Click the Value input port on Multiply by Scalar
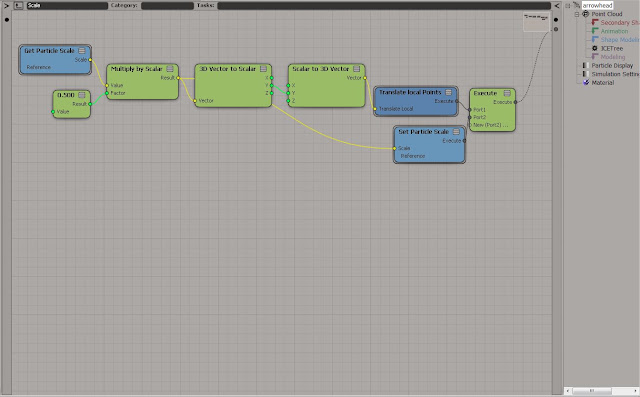The width and height of the screenshot is (640, 397). click(x=107, y=85)
